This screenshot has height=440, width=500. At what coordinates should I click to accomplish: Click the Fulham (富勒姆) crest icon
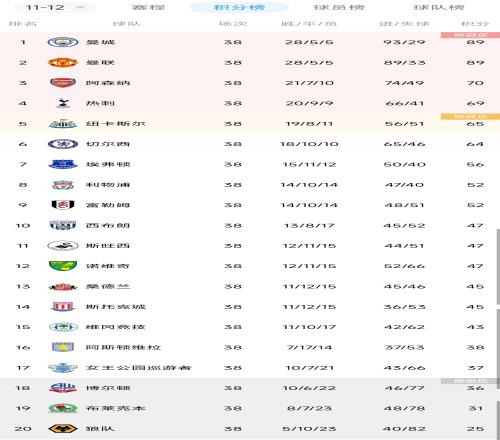click(63, 205)
